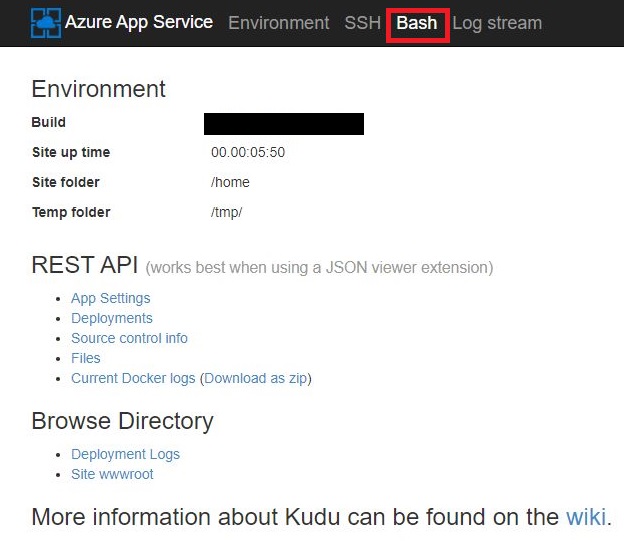Open the SSH console tab

pyautogui.click(x=362, y=22)
